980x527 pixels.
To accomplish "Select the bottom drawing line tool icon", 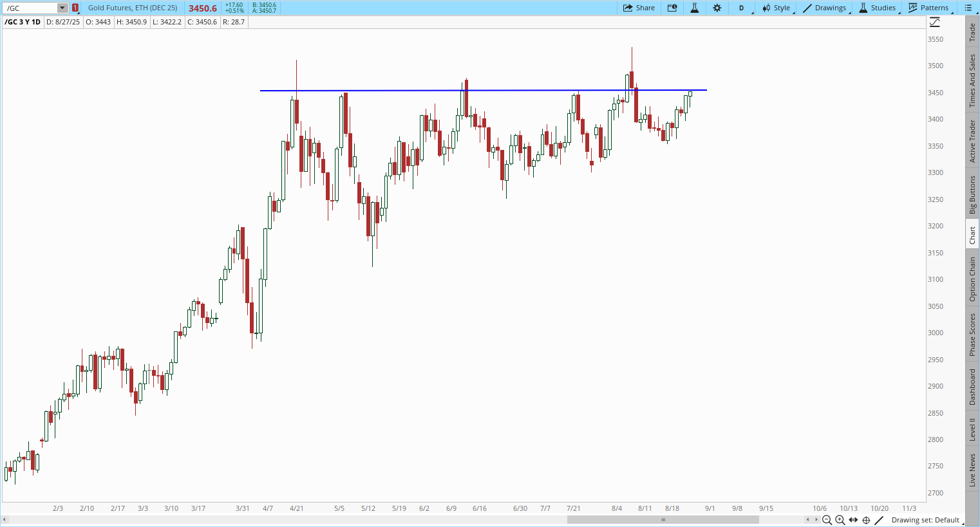I will coord(879,520).
